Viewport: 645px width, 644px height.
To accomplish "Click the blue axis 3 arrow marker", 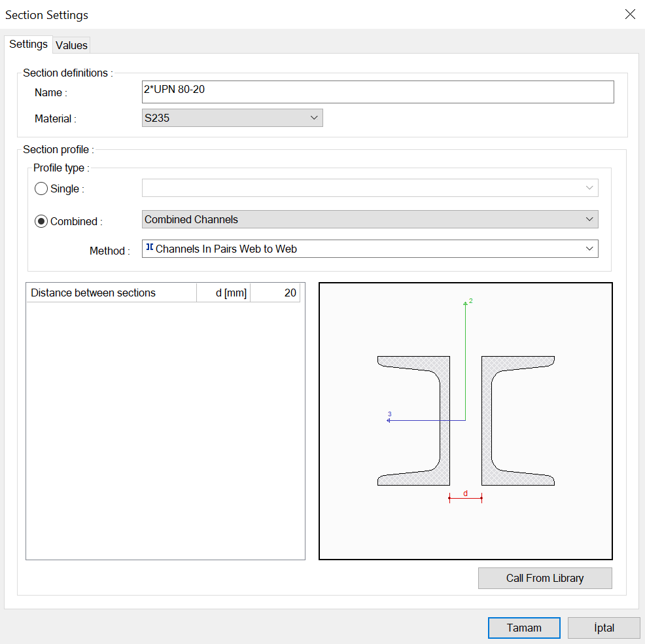I will 389,420.
